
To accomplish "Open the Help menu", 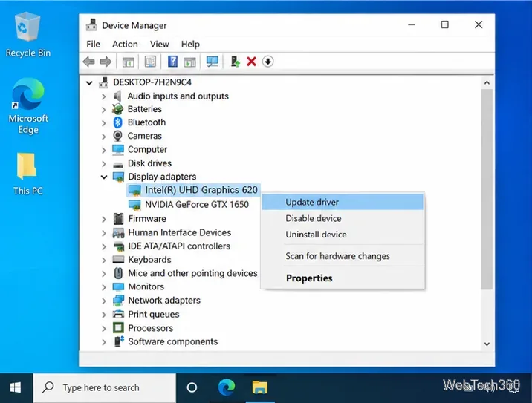I will [190, 44].
